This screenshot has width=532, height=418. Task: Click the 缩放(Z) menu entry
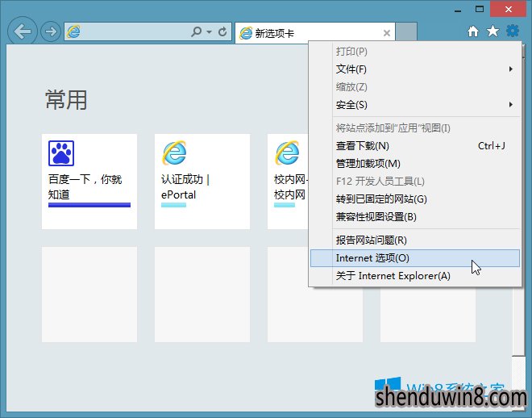pyautogui.click(x=415, y=87)
